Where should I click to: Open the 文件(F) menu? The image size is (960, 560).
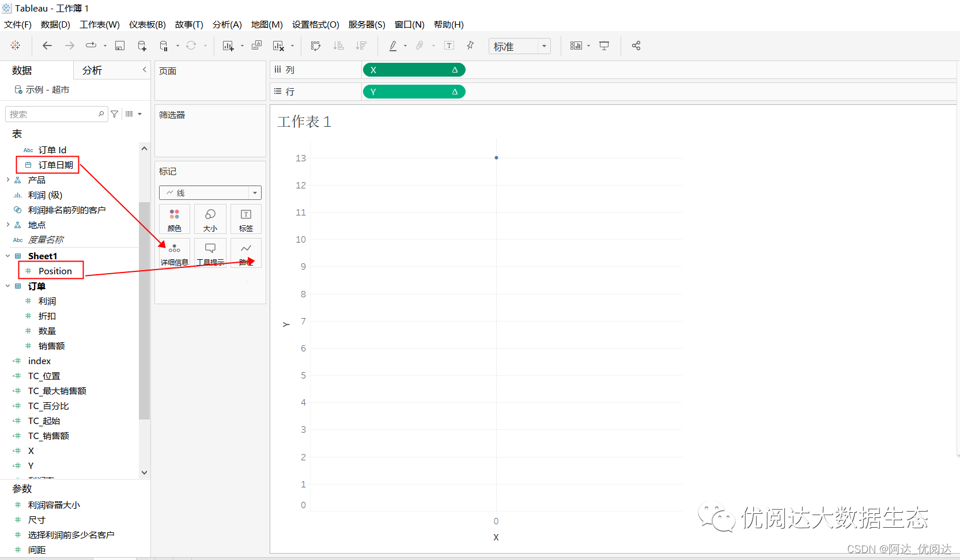point(18,25)
